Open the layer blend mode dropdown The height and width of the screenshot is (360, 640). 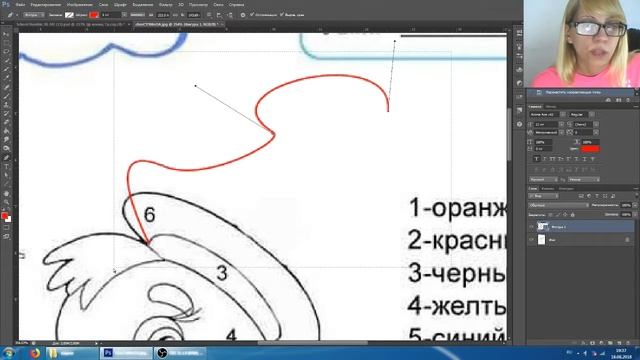pos(558,205)
